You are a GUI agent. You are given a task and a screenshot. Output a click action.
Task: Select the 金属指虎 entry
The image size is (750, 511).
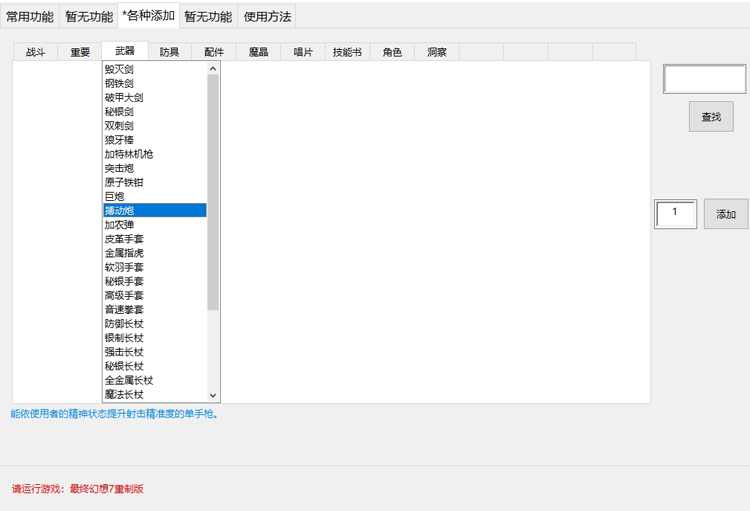coord(155,253)
